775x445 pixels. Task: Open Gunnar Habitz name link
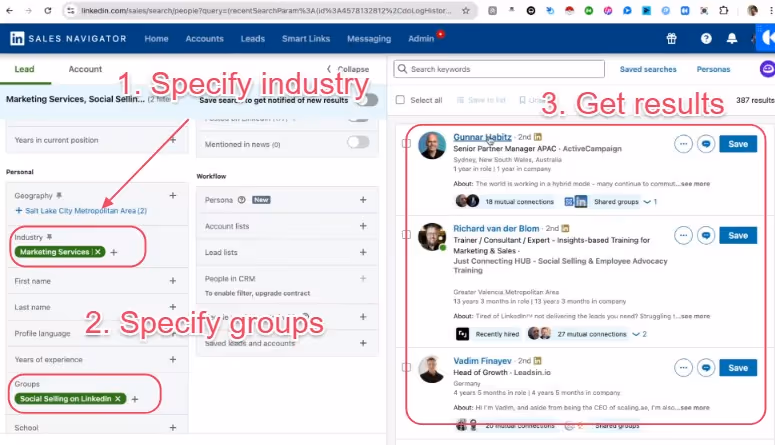click(482, 137)
